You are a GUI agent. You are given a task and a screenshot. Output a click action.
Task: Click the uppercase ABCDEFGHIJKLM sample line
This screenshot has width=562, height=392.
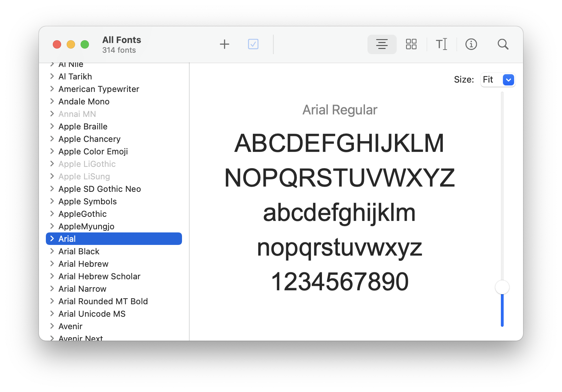339,143
